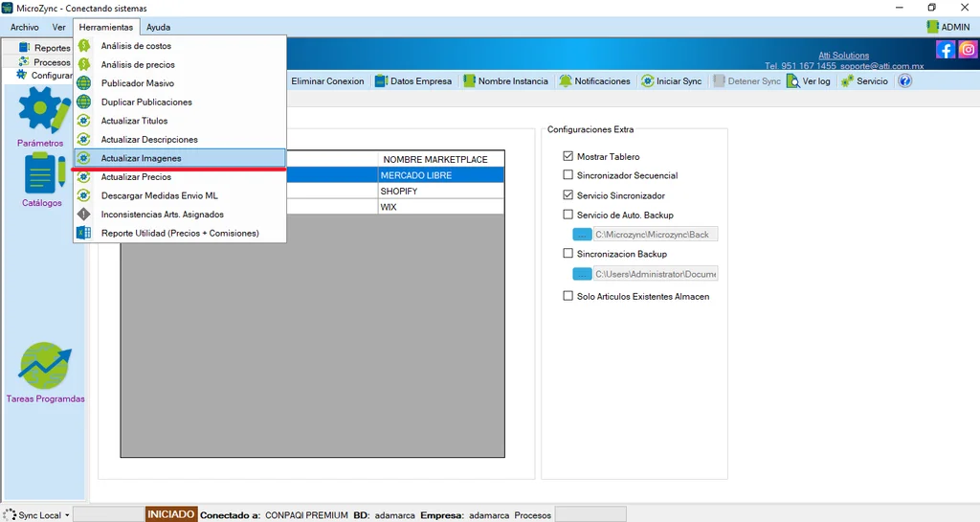Viewport: 980px width, 522px height.
Task: Click the NOMBRE MARKETPLACE column header
Action: click(440, 159)
